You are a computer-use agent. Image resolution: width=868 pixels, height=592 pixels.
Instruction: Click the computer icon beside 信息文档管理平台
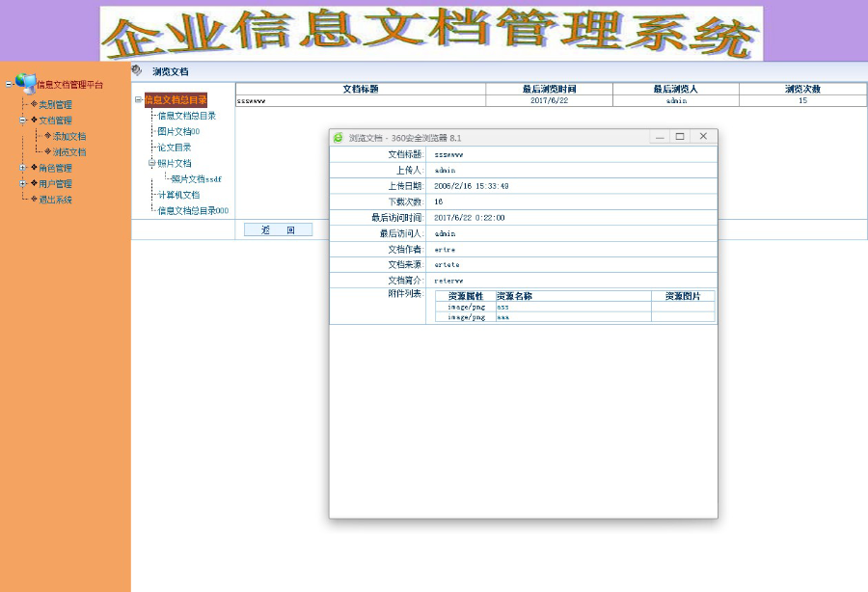(x=31, y=84)
